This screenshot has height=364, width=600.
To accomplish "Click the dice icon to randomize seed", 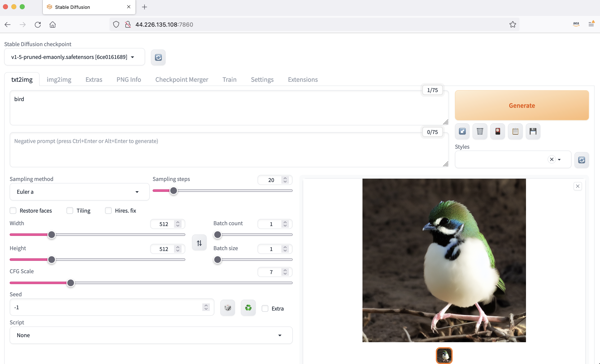I will coord(227,308).
